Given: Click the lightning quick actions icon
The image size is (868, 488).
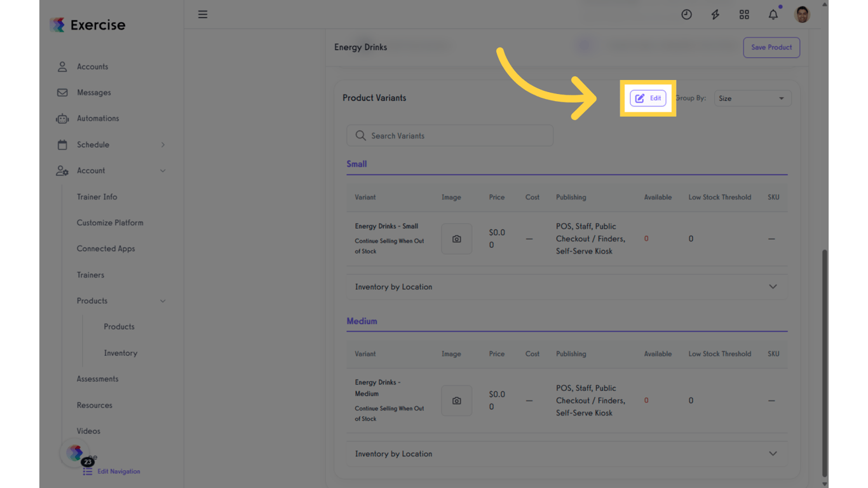Looking at the screenshot, I should (715, 14).
